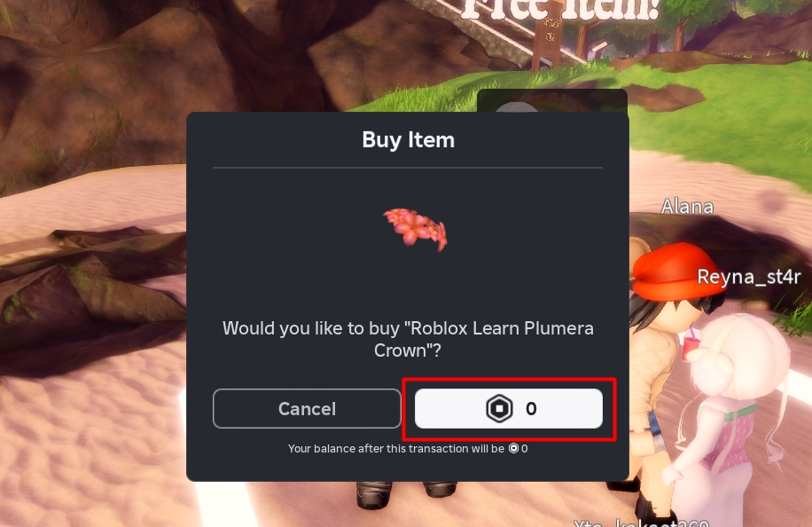
Task: Select the Plumera Crown item image
Action: 416,229
